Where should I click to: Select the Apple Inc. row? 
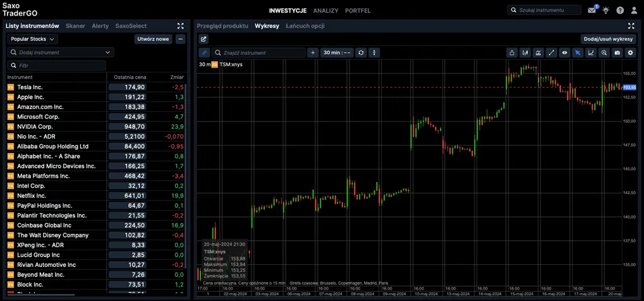(x=95, y=97)
